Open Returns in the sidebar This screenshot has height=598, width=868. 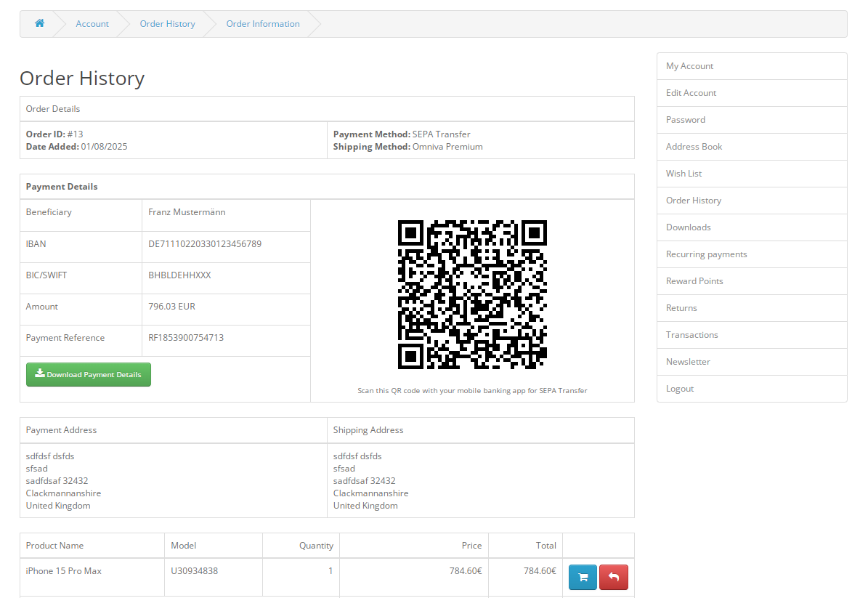tap(752, 308)
